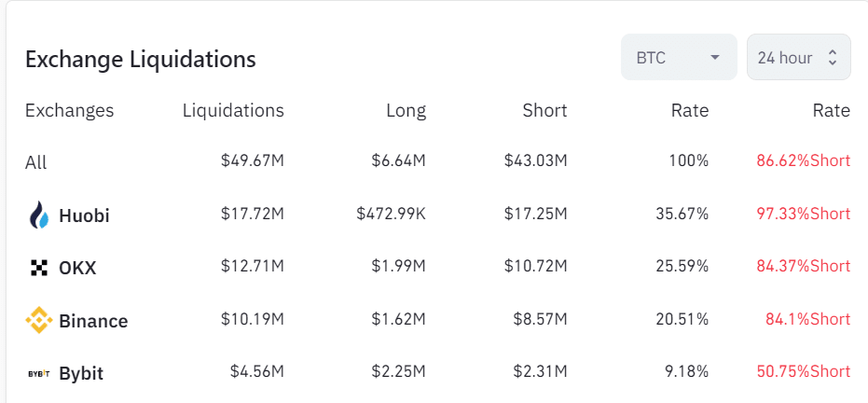The image size is (868, 403).
Task: Click the All exchanges row label
Action: pyautogui.click(x=35, y=162)
